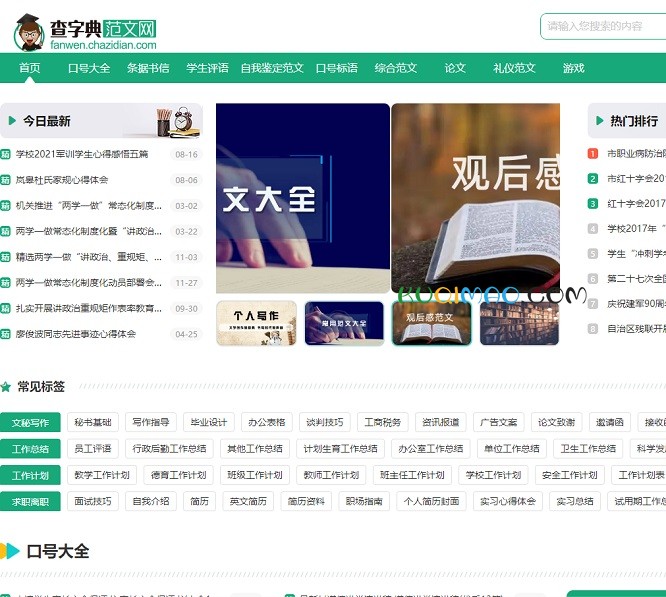Click the green badge icon beside 岚皋杜氏家规 article

click(x=5, y=180)
